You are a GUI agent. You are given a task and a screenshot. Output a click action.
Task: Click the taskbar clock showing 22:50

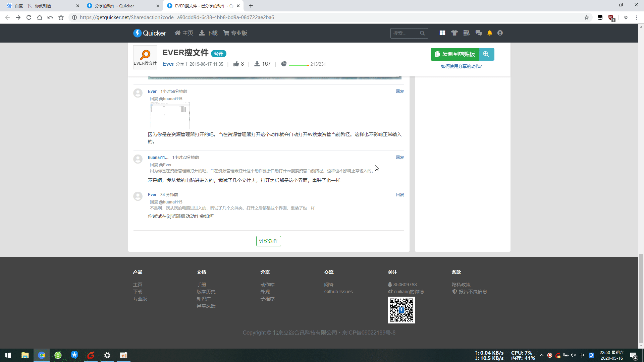(x=611, y=355)
